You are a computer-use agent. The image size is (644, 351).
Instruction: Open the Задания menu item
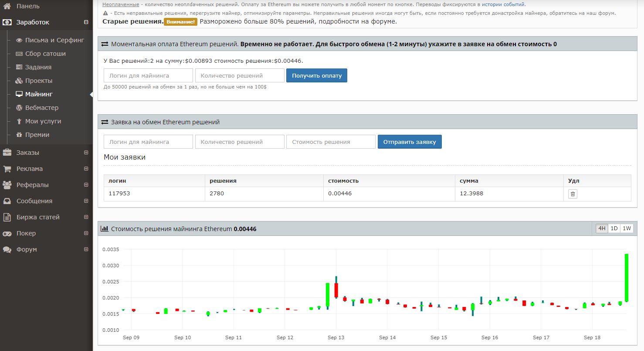pyautogui.click(x=38, y=67)
